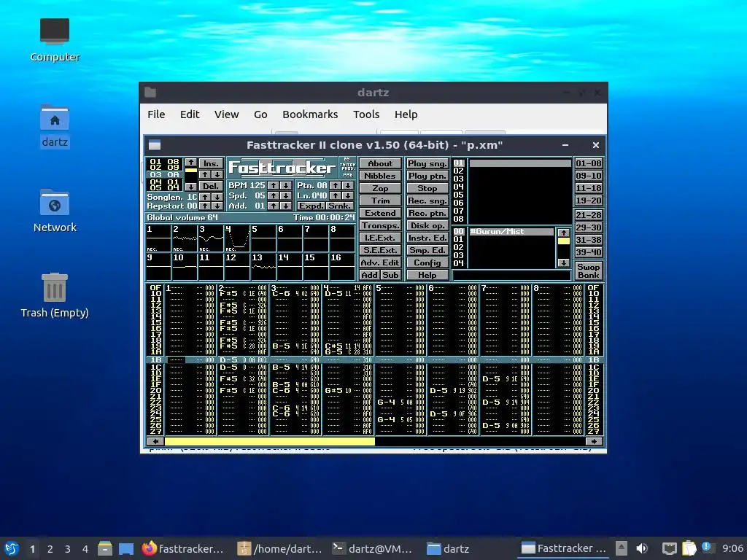This screenshot has width=747, height=560.
Task: Lower Spd. value with down arrow
Action: pyautogui.click(x=285, y=195)
